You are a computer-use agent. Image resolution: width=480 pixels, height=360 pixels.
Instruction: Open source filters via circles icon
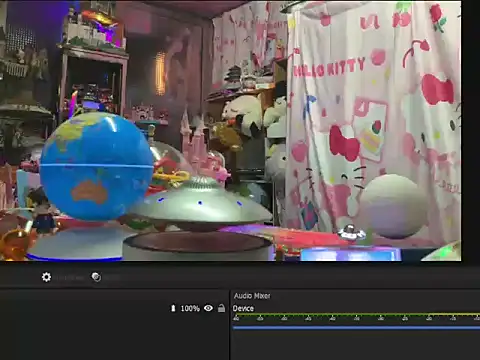96,277
